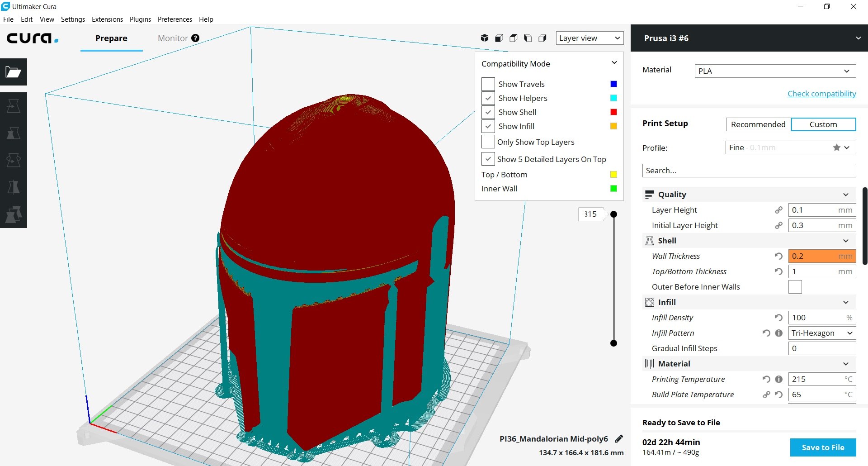Open the PLA material dropdown
This screenshot has width=868, height=466.
pos(775,71)
